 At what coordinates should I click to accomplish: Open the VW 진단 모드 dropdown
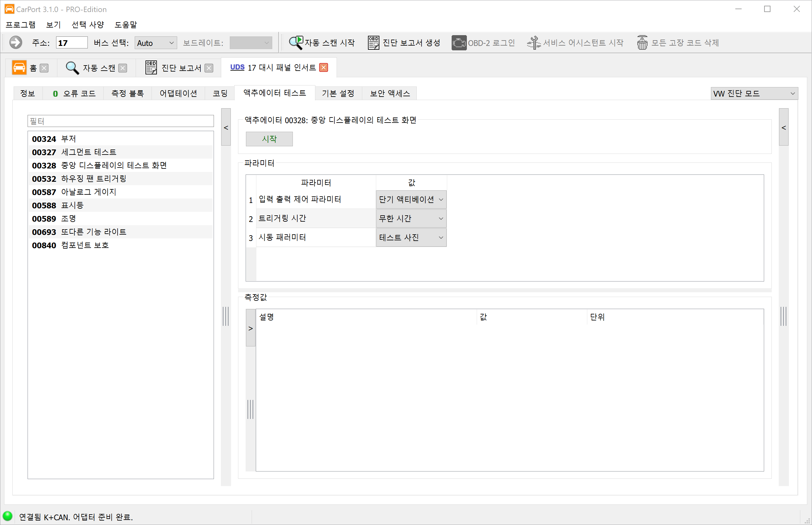tap(754, 93)
